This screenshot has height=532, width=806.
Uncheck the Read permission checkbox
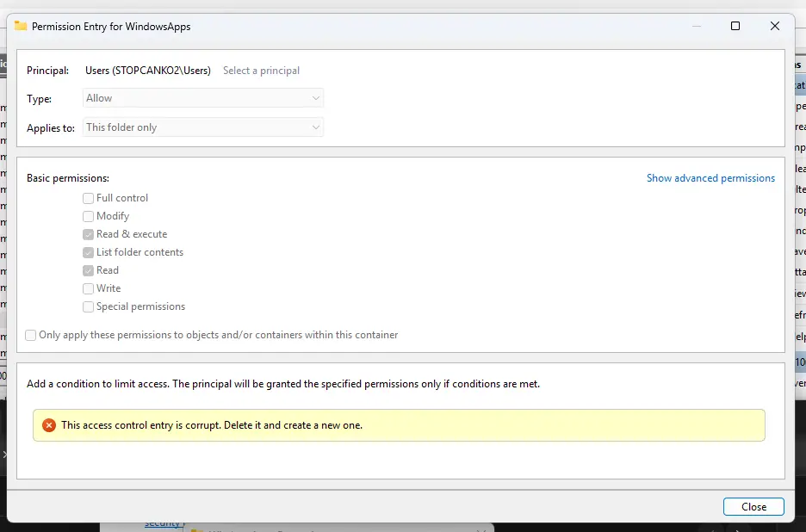pyautogui.click(x=89, y=270)
